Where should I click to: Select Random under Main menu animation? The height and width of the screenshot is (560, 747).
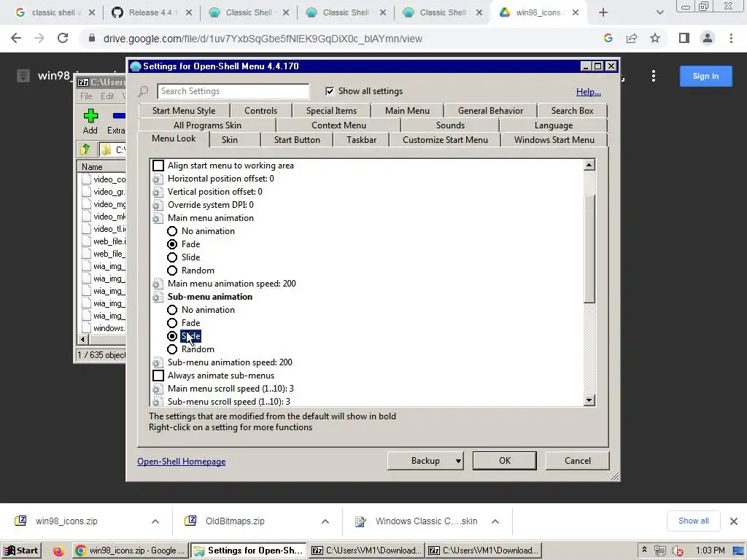coord(172,271)
